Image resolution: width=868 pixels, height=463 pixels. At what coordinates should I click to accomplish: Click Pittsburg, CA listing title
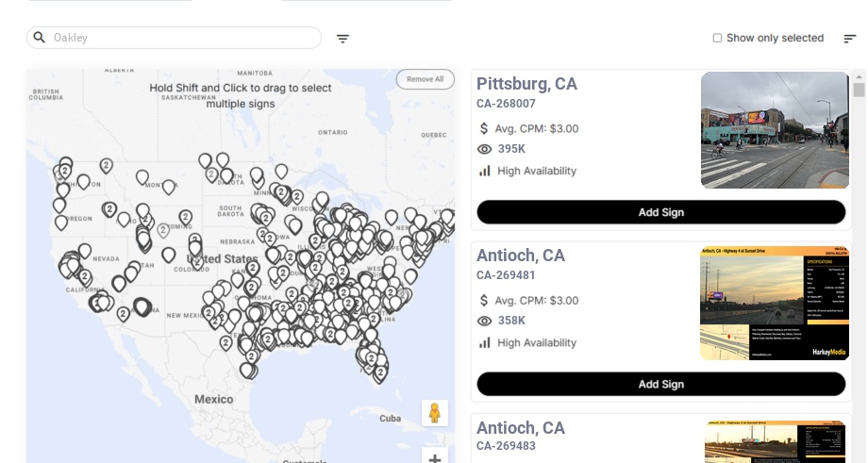pos(526,84)
